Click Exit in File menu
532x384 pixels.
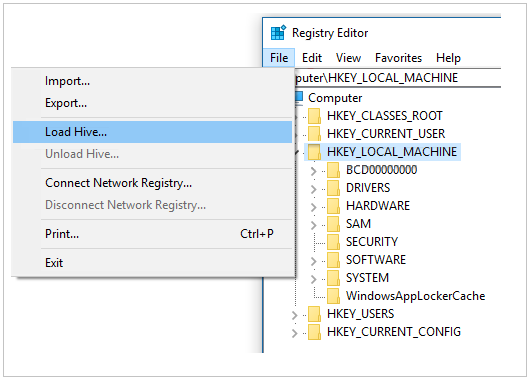(x=152, y=263)
